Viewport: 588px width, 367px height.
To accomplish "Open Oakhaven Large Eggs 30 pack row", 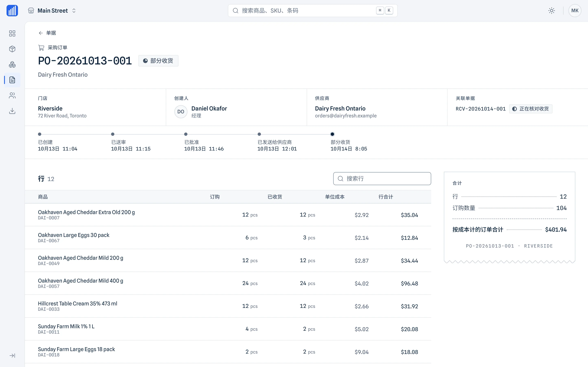I will [228, 237].
